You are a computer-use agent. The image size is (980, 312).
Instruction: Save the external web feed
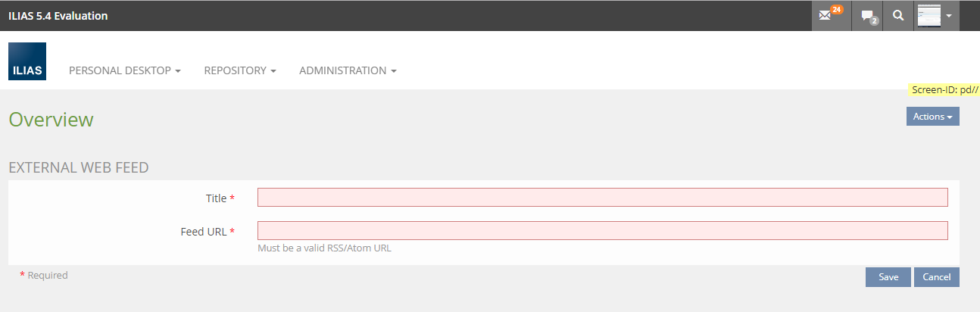pos(888,277)
